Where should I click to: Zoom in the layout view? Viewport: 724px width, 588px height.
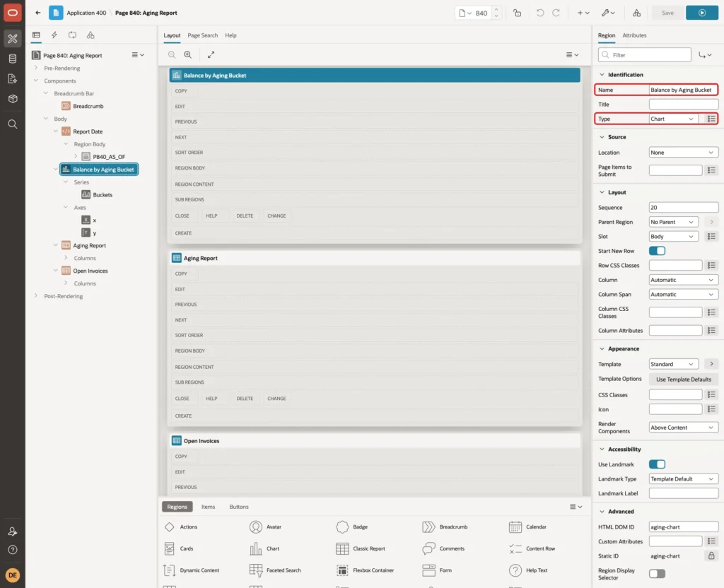coord(188,54)
